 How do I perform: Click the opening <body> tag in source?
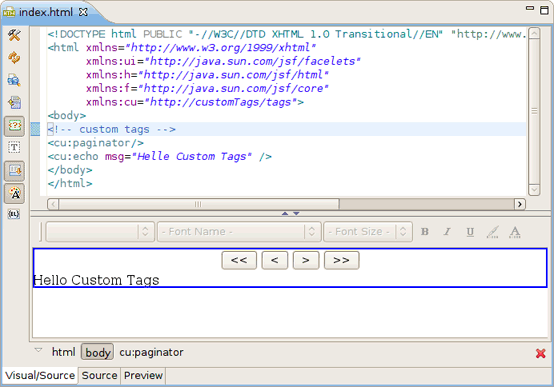tap(67, 116)
